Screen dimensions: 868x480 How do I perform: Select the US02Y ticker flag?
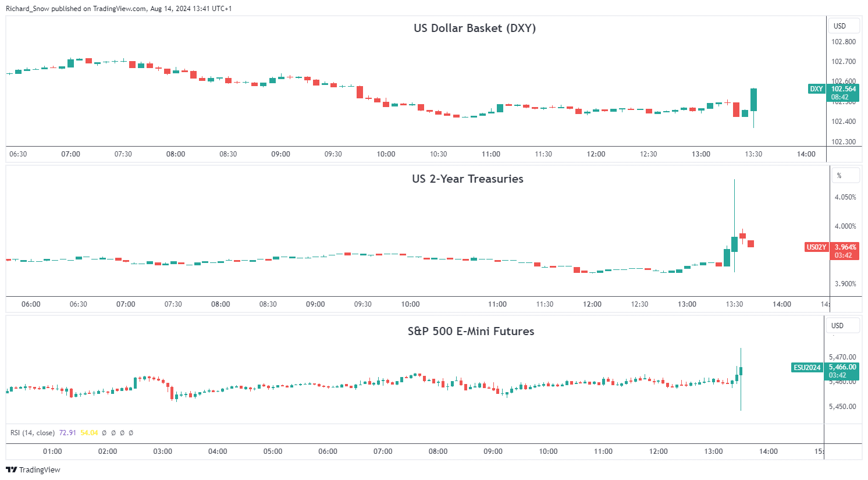pos(816,247)
